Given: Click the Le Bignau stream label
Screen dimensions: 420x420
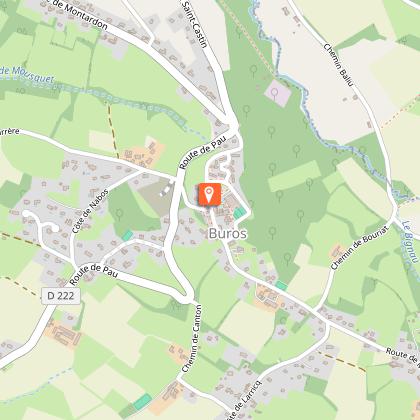Looking at the screenshot, I should point(410,244).
